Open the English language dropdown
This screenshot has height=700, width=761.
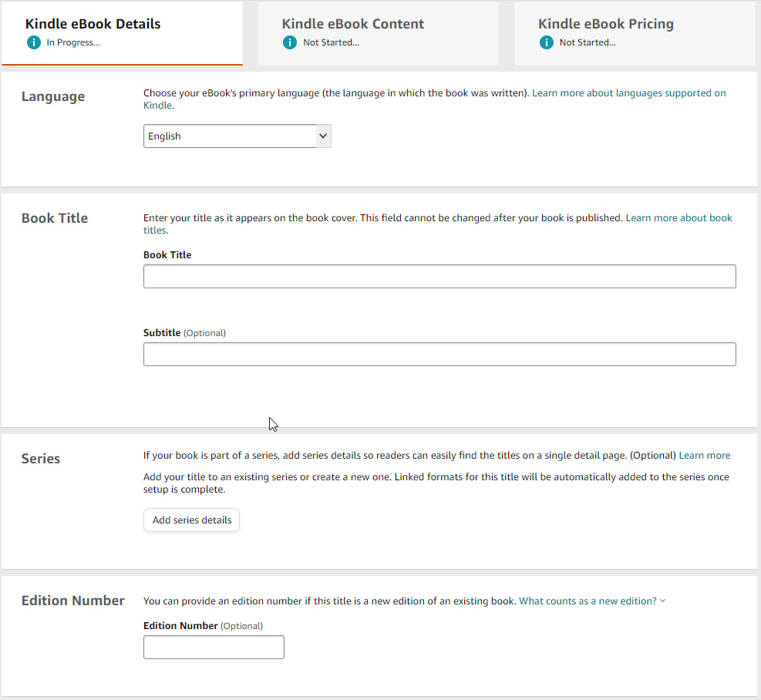[237, 136]
